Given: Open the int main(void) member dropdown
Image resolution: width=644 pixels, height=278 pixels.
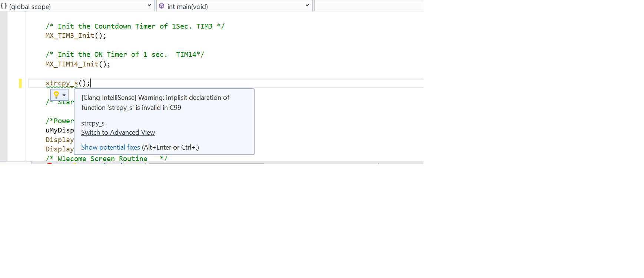Looking at the screenshot, I should [x=234, y=6].
